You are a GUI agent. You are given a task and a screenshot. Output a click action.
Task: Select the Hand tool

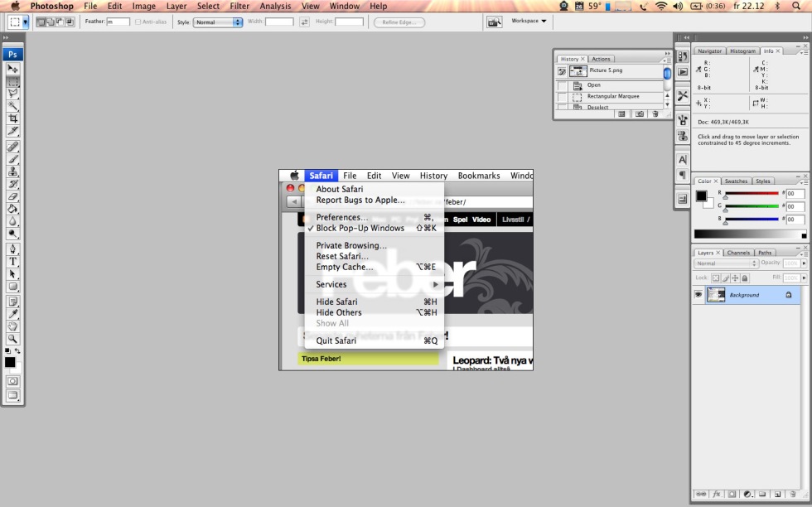(x=13, y=326)
